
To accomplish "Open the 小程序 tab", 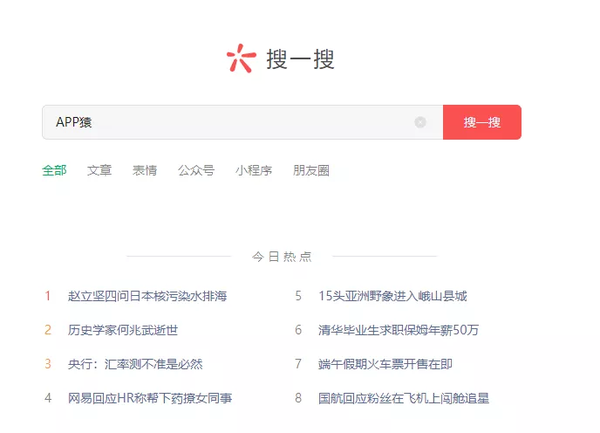I will [x=254, y=170].
